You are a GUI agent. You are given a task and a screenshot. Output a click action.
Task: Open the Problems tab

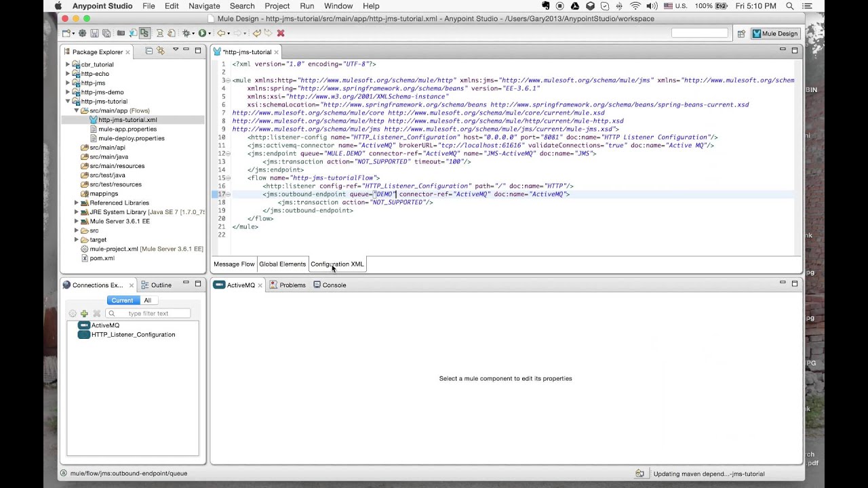pyautogui.click(x=288, y=285)
